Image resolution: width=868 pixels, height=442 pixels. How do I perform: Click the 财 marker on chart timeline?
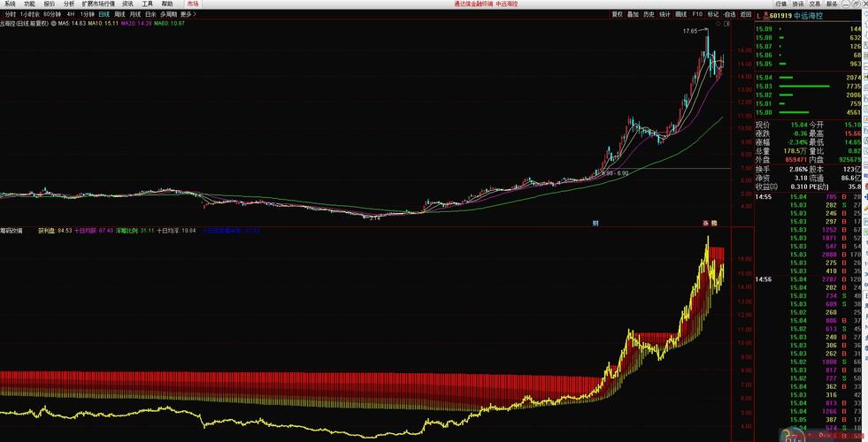pyautogui.click(x=595, y=223)
